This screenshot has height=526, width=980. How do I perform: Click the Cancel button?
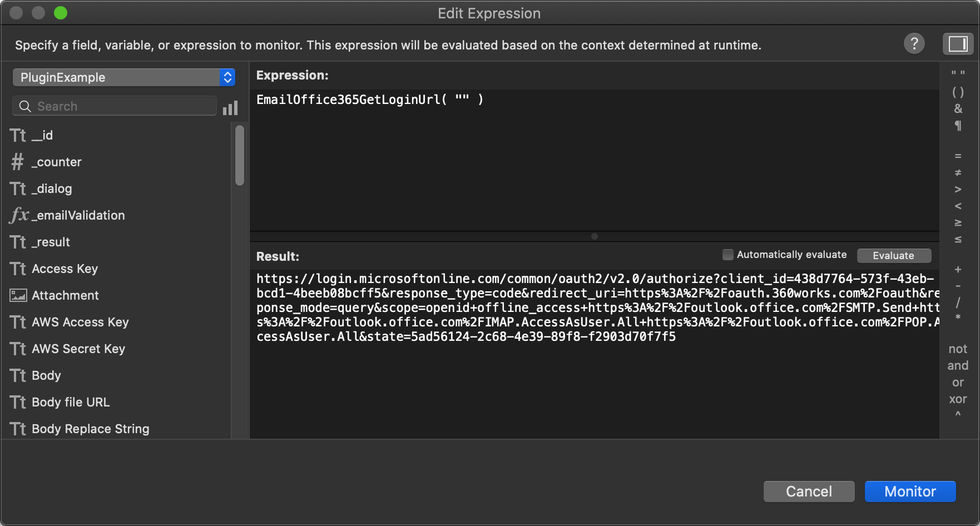coord(809,492)
